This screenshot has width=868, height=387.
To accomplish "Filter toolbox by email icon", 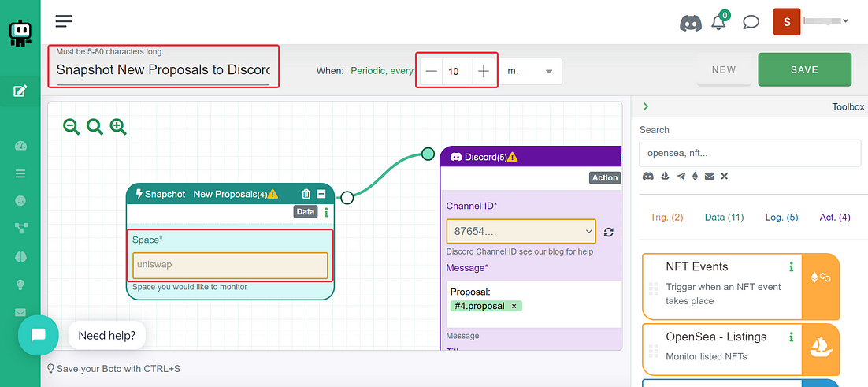I will coord(709,176).
